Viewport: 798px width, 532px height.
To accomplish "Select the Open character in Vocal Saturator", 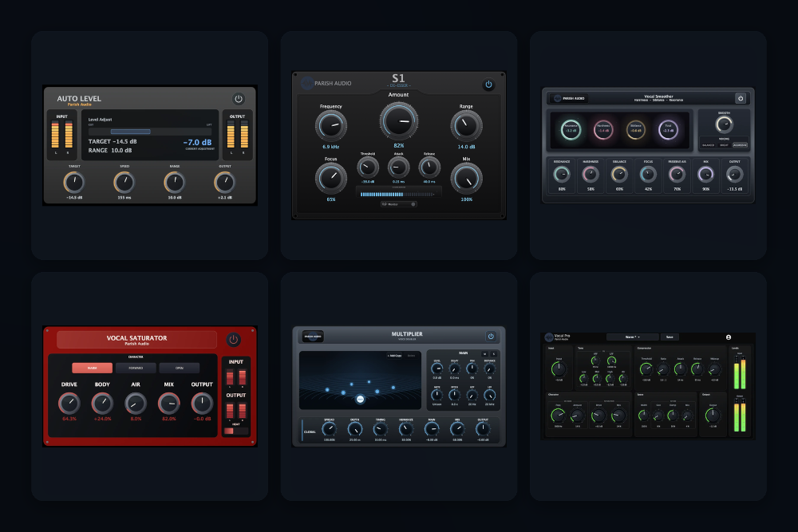I will coord(179,368).
